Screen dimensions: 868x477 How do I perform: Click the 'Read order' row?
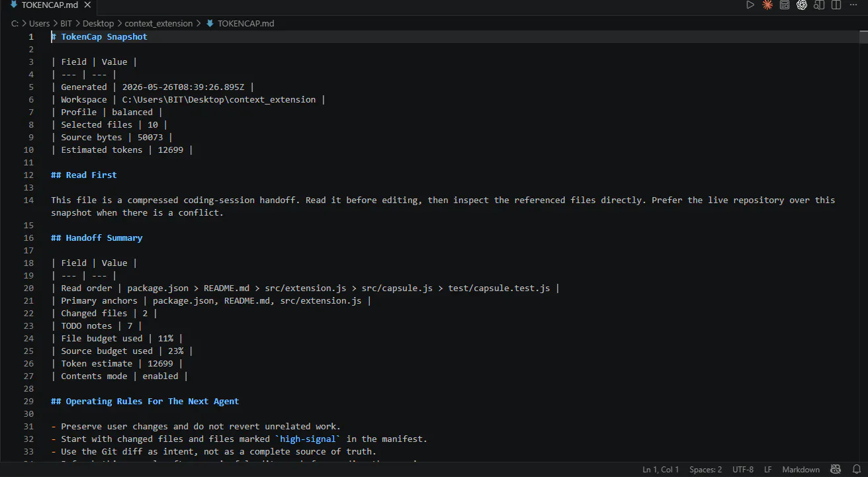[x=306, y=288]
